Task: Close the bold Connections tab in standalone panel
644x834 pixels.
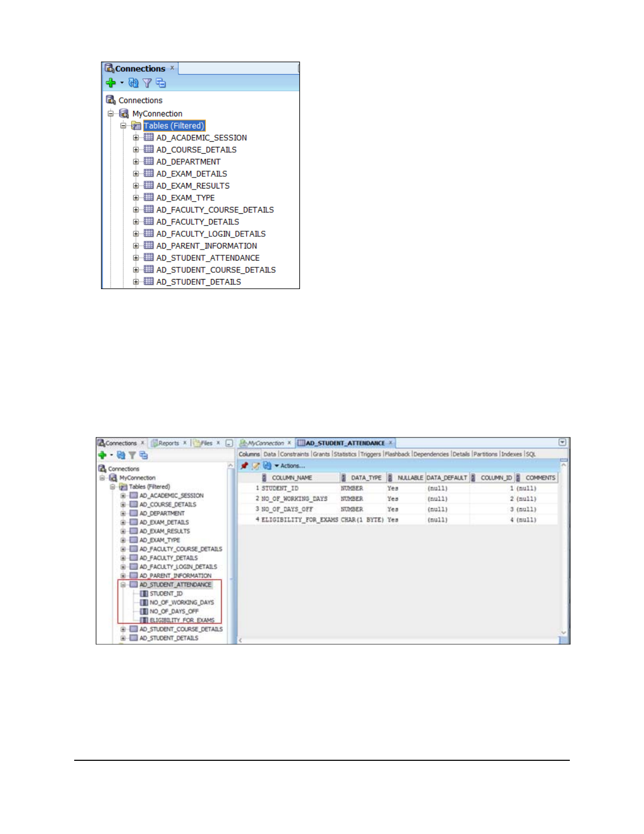Action: [x=172, y=68]
